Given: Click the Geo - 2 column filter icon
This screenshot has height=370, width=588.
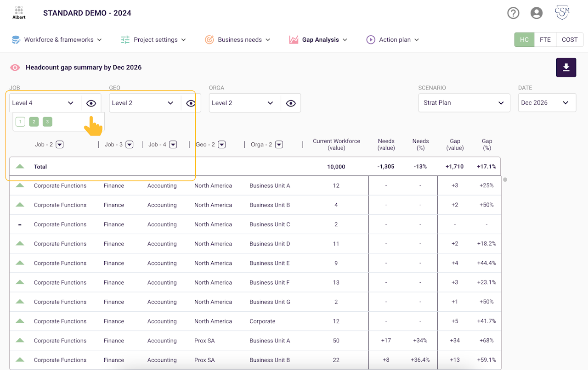Looking at the screenshot, I should [x=222, y=145].
